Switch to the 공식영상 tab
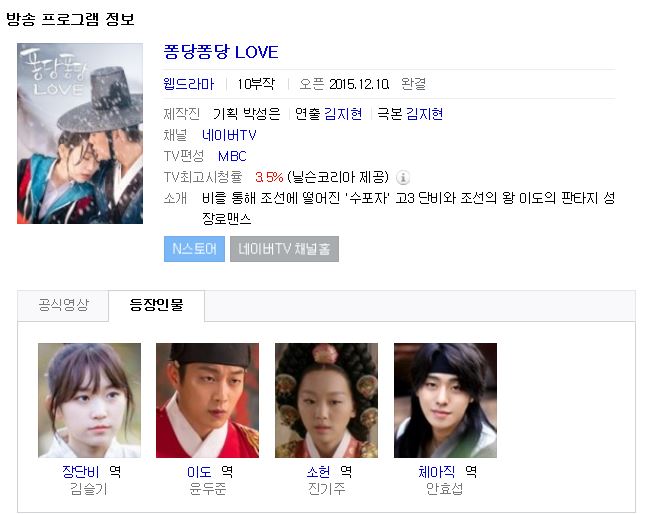Screen dimensions: 662x514 63,305
